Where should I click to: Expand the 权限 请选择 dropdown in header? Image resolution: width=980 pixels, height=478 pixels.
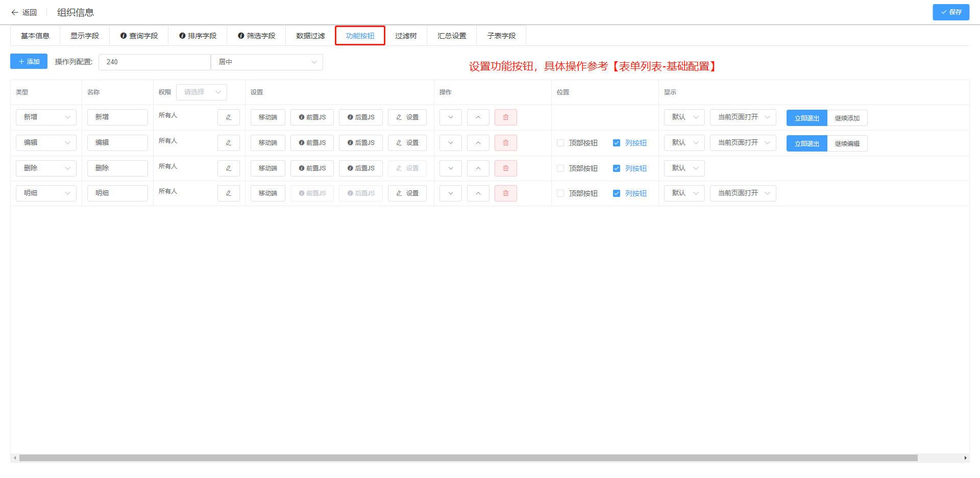(202, 92)
